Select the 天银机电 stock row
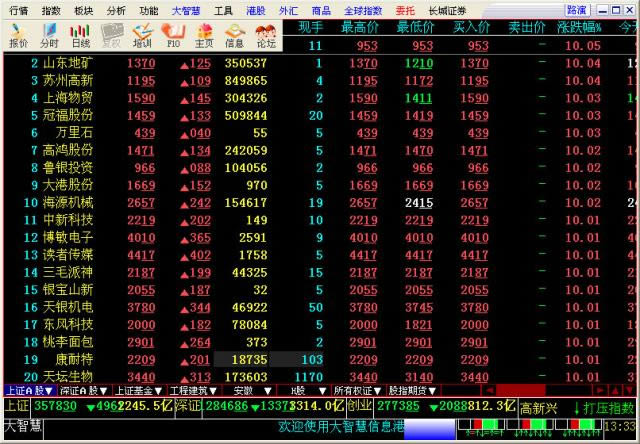640x444 pixels. 320,307
